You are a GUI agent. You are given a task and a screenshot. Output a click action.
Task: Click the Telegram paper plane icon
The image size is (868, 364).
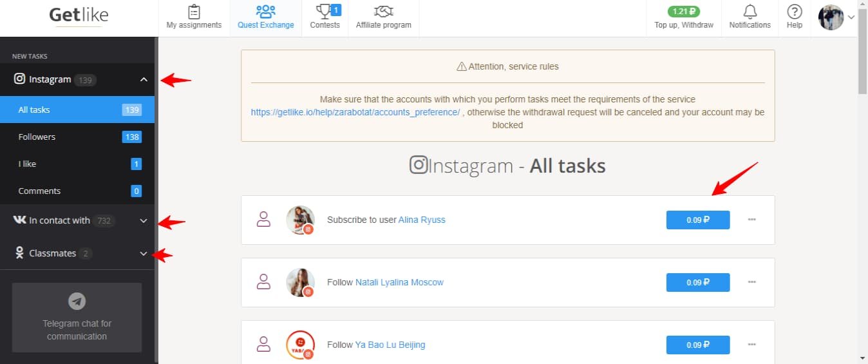pyautogui.click(x=77, y=301)
